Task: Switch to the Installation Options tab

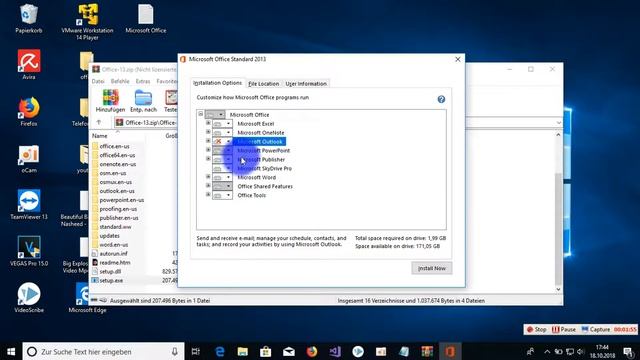Action: pyautogui.click(x=218, y=83)
